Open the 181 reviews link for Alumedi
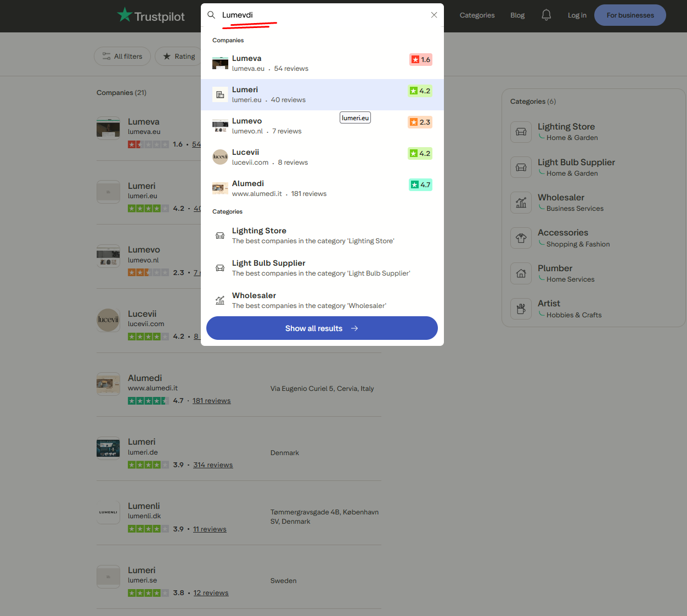This screenshot has width=687, height=616. pyautogui.click(x=211, y=401)
